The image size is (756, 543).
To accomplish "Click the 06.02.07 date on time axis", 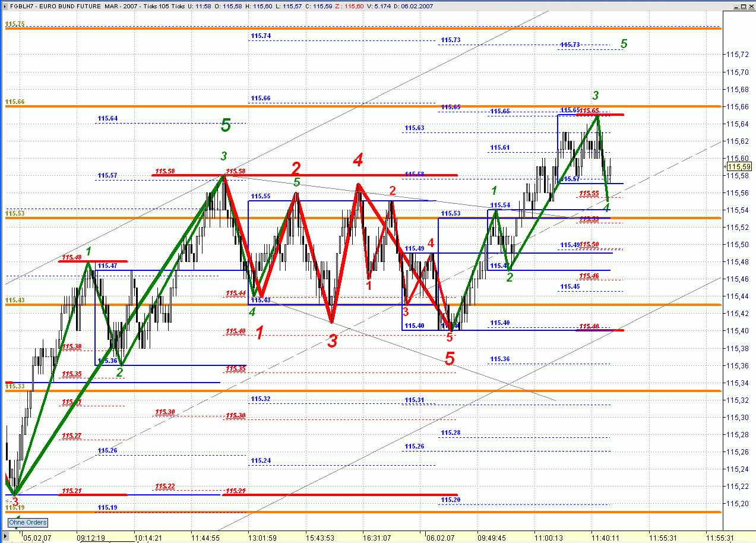I will [439, 538].
